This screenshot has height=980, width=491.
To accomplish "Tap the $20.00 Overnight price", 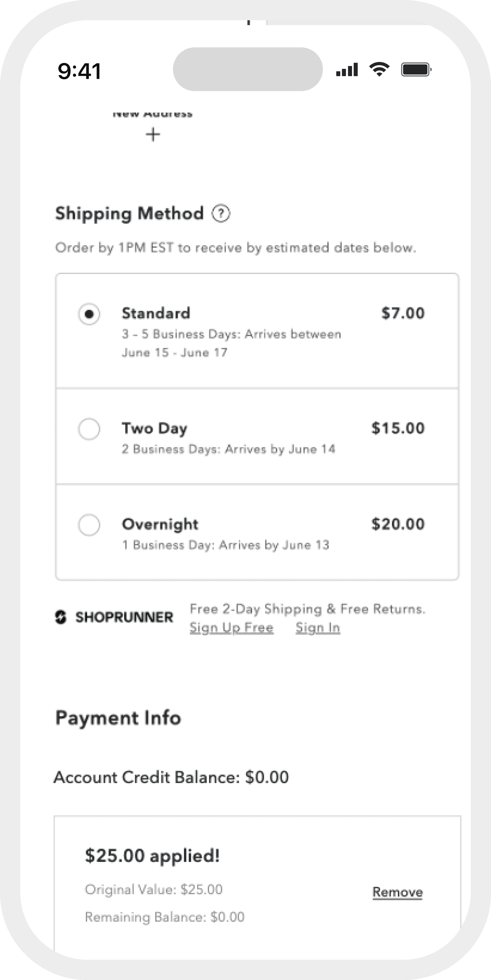I will coord(398,524).
